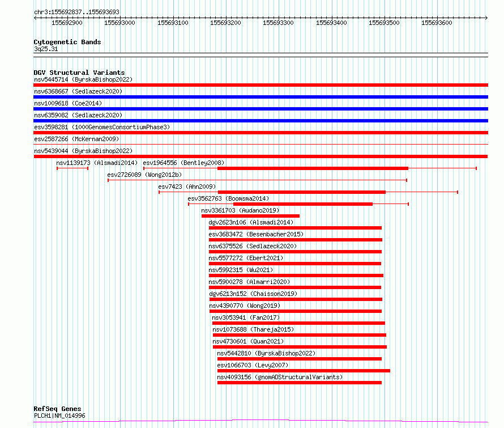Select nsv5577272 (Ebert2021) label
The height and width of the screenshot is (428, 504).
tap(246, 258)
